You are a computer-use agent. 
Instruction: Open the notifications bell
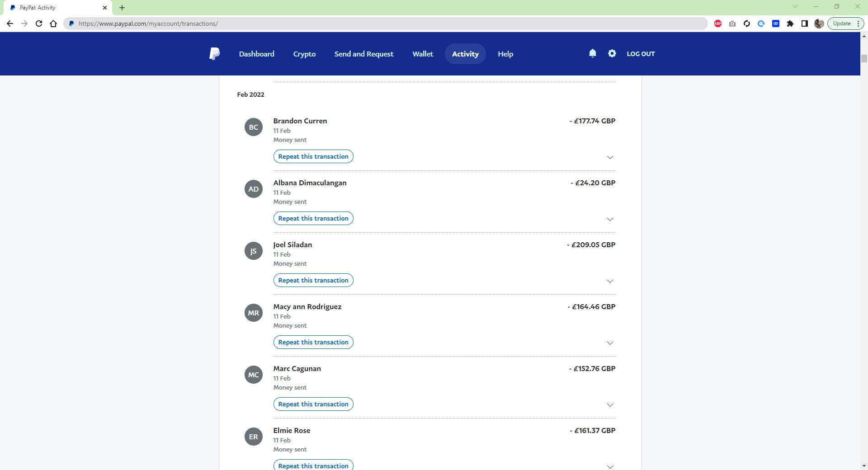(592, 53)
